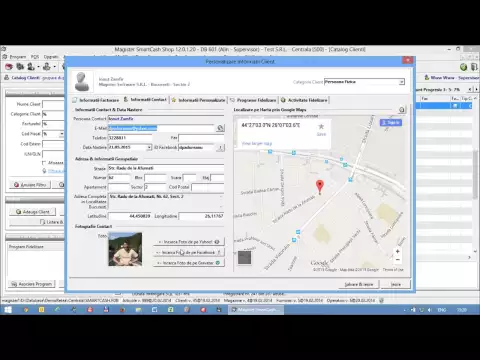Click the red toolbar icon in main window
Viewport: 480px width, 360px height.
click(9, 67)
